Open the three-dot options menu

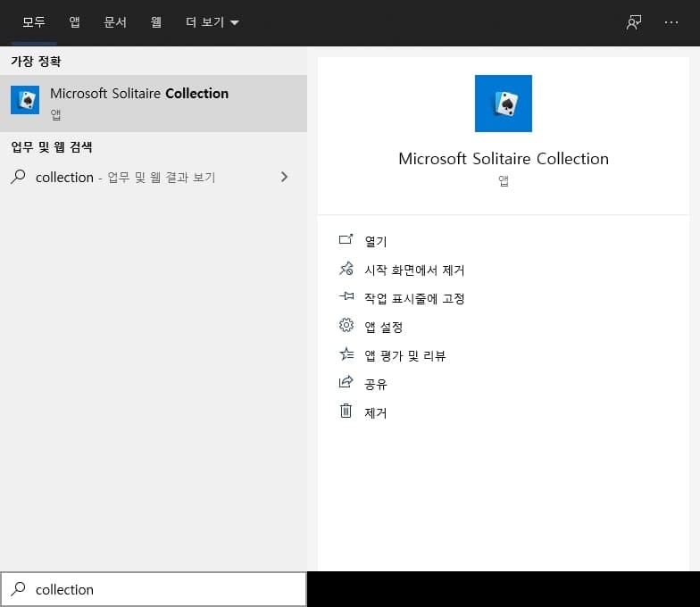pos(671,22)
